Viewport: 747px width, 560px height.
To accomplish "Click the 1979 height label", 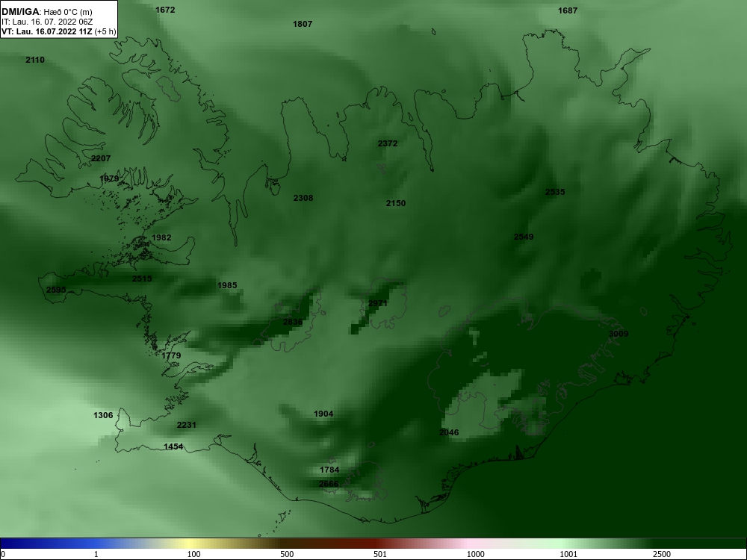I will (x=109, y=178).
